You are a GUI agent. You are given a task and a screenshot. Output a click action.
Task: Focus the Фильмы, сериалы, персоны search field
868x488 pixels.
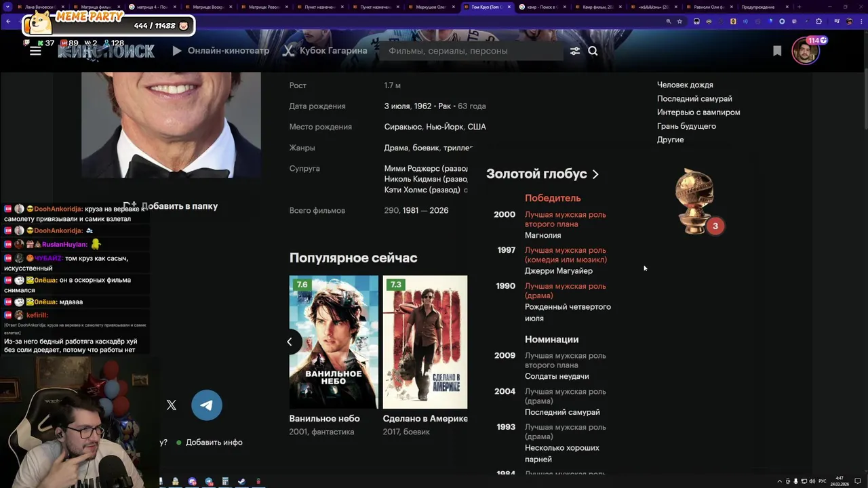click(471, 51)
